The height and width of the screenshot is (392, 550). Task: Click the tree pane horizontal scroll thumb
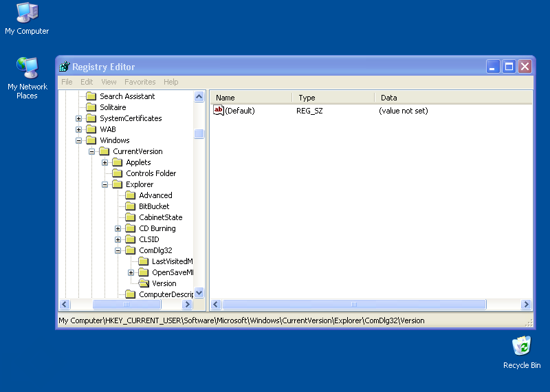(x=126, y=304)
